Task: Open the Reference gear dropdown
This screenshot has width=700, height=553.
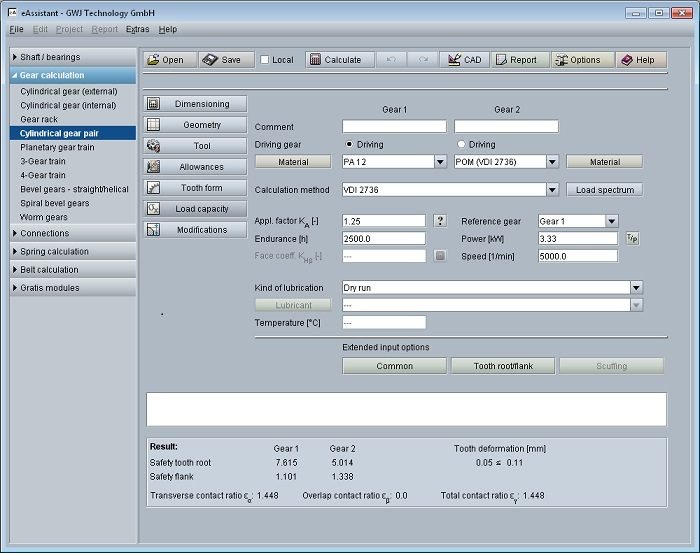Action: [611, 221]
